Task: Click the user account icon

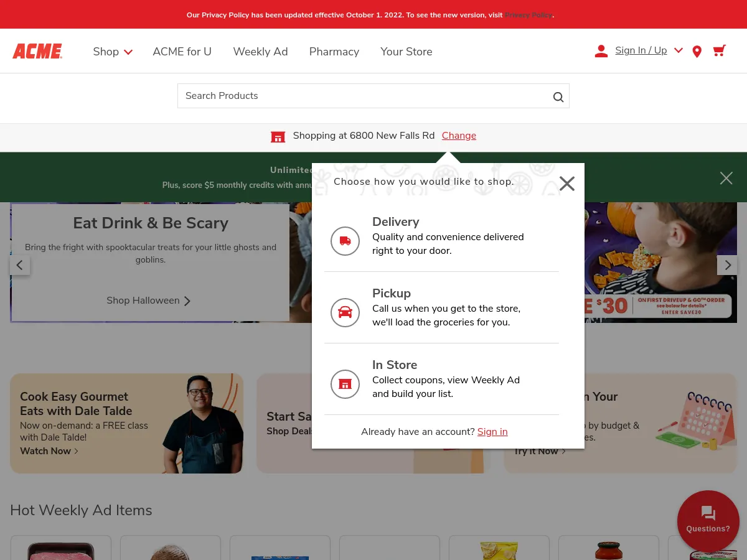Action: pos(601,51)
